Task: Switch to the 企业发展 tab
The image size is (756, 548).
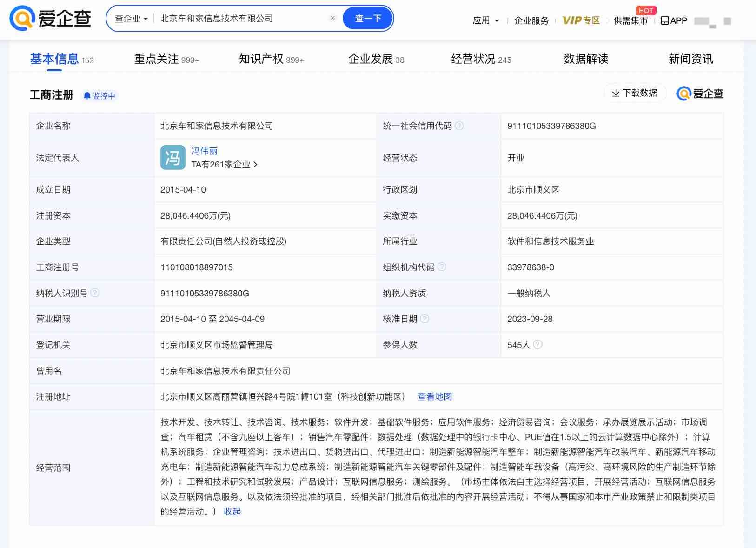Action: [x=376, y=60]
